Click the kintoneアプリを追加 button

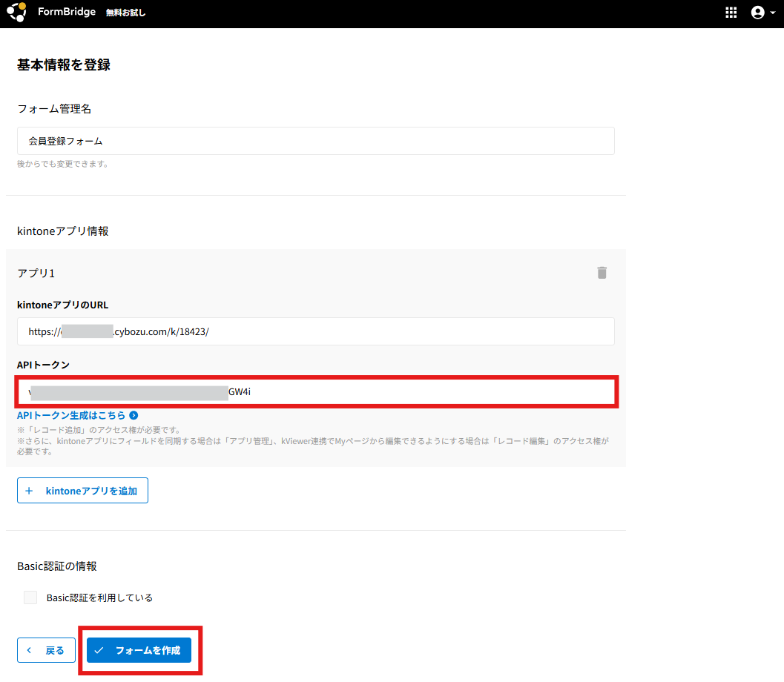coord(82,491)
